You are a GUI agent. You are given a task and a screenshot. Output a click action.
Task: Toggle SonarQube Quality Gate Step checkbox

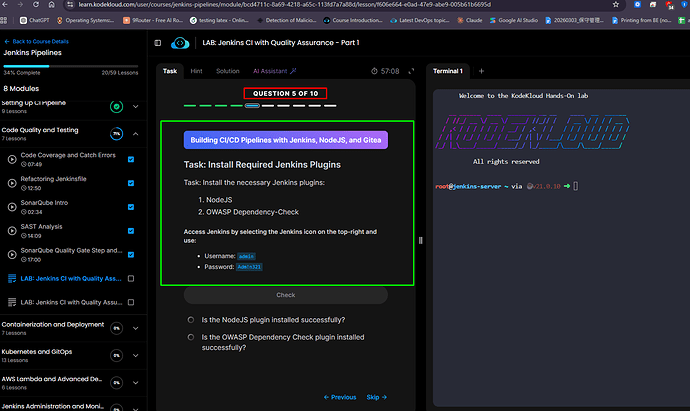[x=131, y=254]
